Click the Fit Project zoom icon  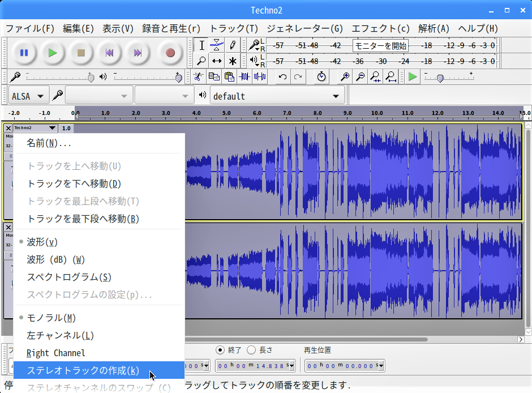pyautogui.click(x=391, y=76)
